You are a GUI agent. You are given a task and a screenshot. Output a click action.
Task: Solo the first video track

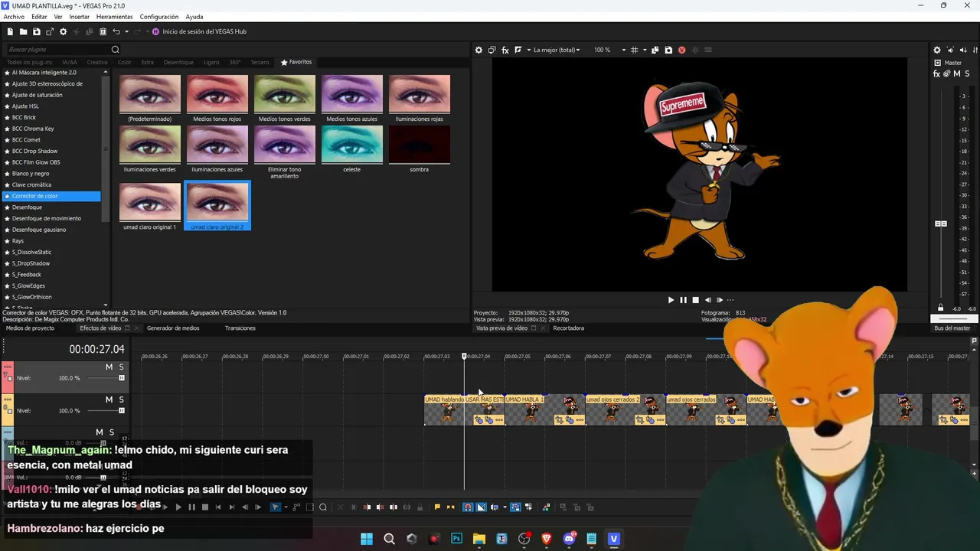click(121, 367)
